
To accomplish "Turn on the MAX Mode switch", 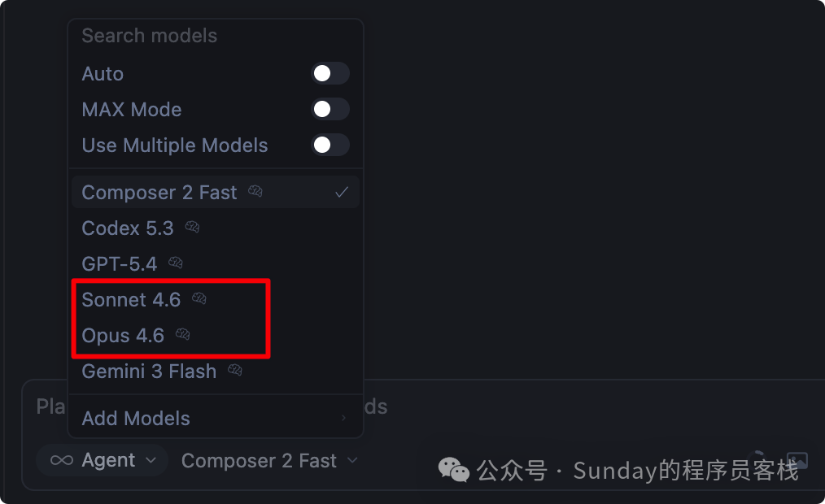I will click(330, 110).
